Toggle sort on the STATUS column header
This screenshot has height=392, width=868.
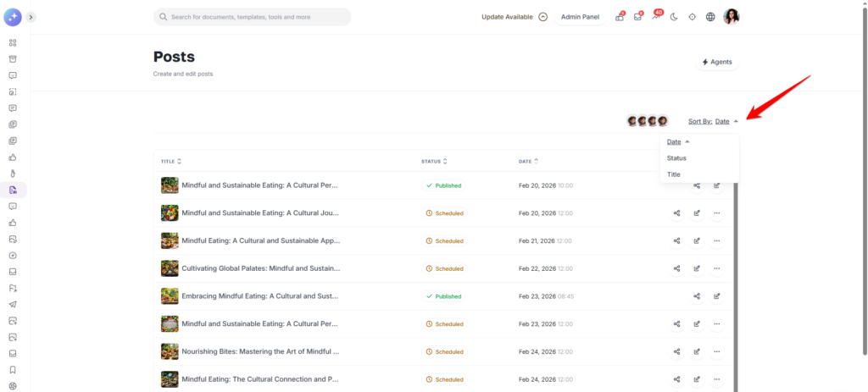click(x=435, y=161)
